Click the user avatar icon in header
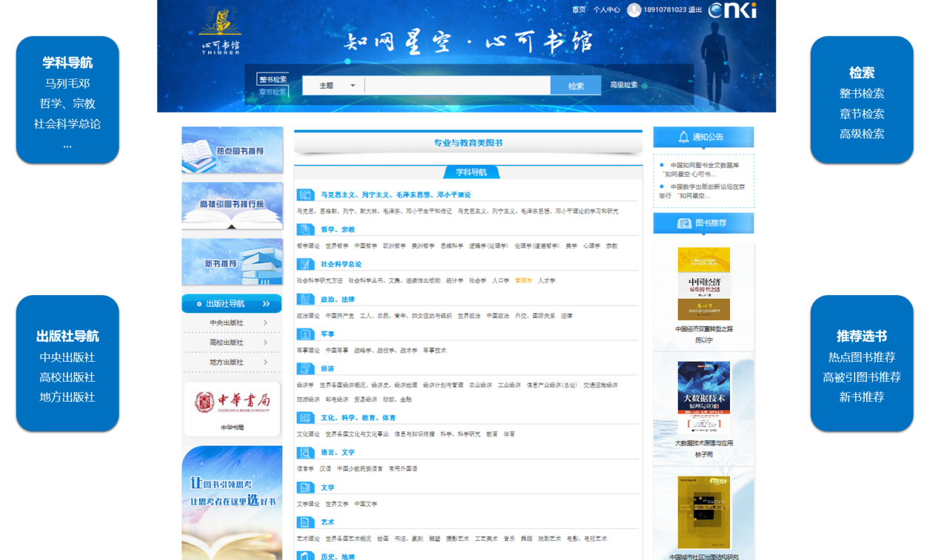 634,10
